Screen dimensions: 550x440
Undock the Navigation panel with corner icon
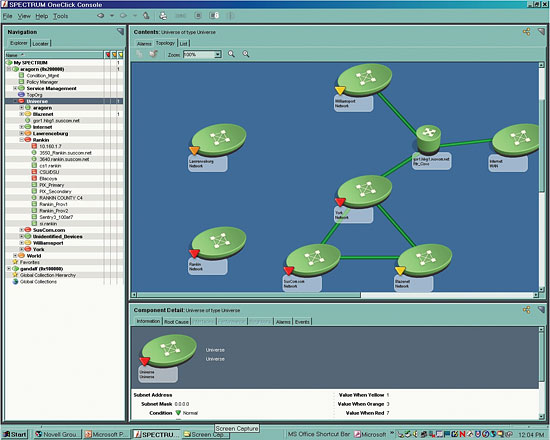coord(120,32)
